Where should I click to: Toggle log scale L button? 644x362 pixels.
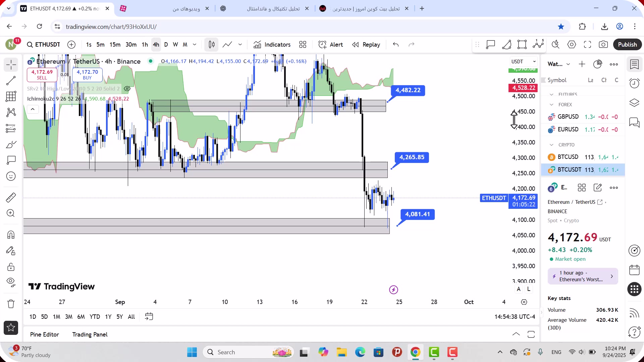pyautogui.click(x=529, y=289)
